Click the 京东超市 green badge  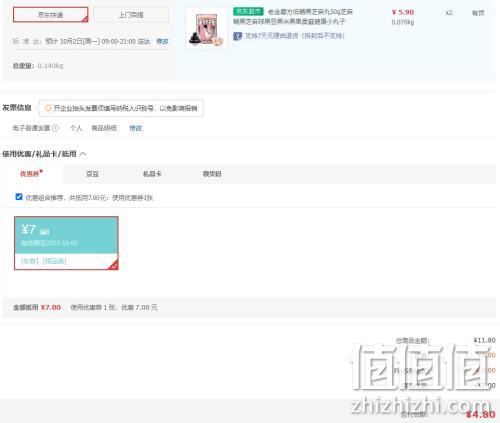[x=248, y=12]
